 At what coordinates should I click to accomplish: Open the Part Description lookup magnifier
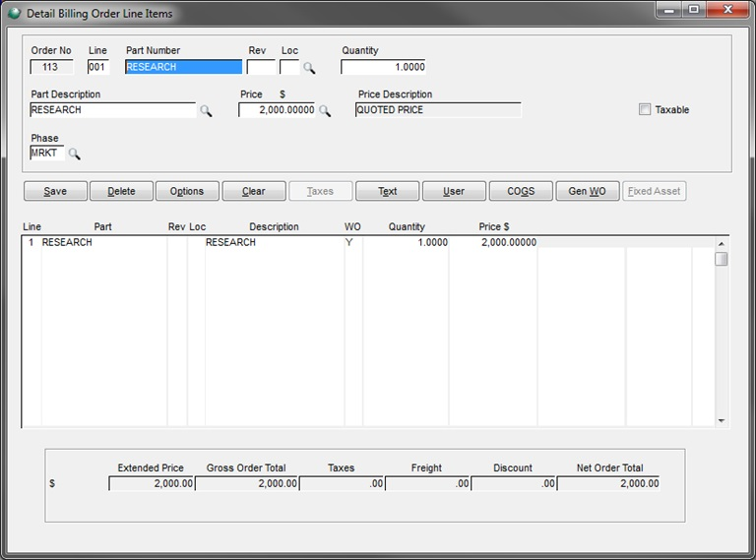click(x=206, y=111)
